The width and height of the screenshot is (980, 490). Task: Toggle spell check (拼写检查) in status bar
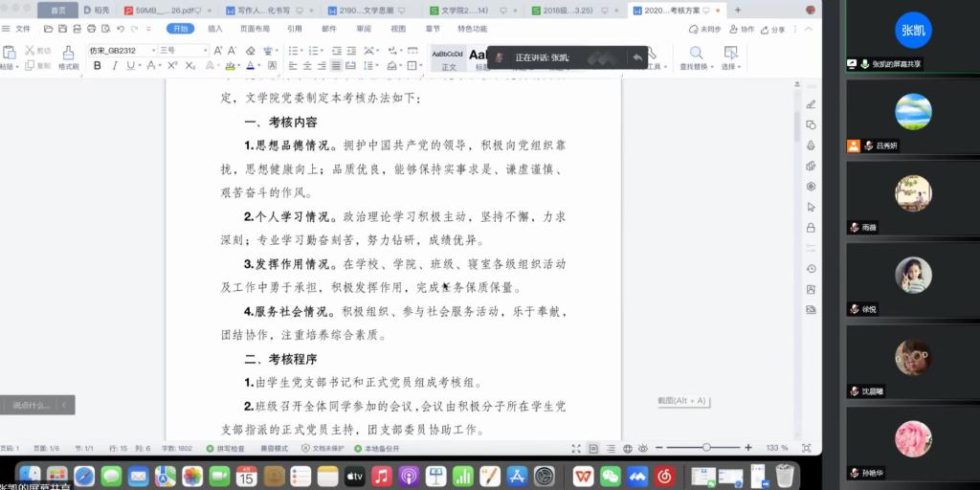[x=225, y=448]
